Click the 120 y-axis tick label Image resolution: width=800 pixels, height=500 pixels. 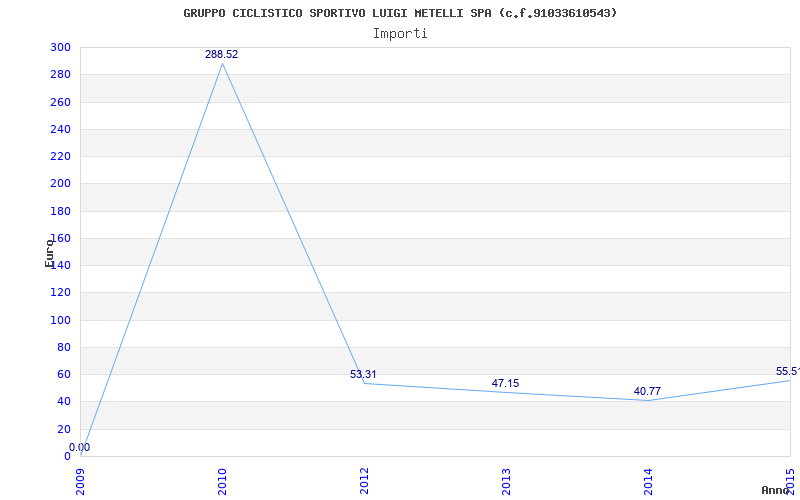60,293
